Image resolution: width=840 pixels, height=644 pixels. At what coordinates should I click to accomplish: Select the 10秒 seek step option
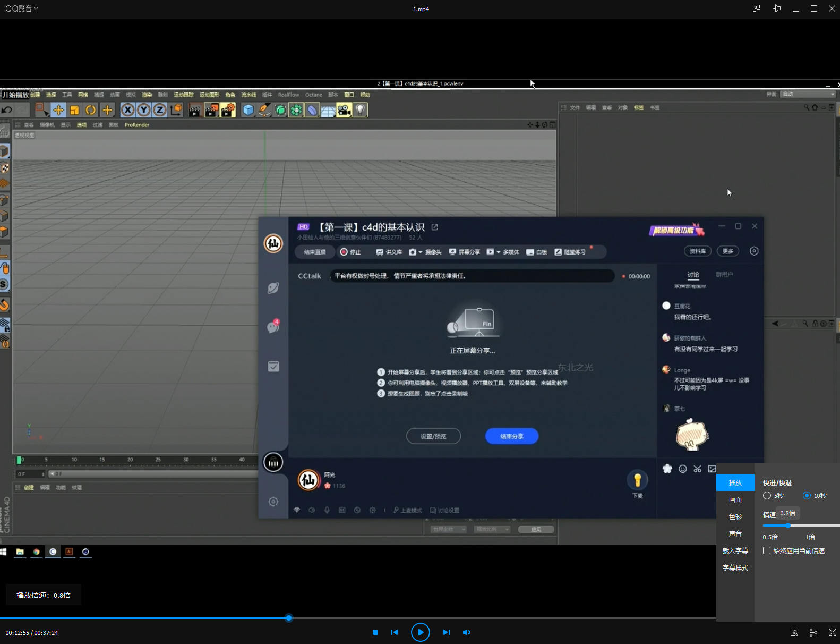pyautogui.click(x=807, y=496)
